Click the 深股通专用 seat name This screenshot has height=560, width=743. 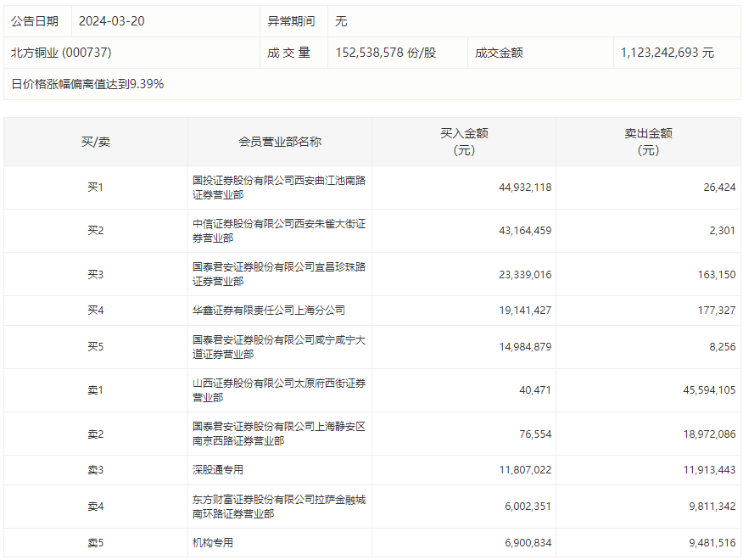218,470
